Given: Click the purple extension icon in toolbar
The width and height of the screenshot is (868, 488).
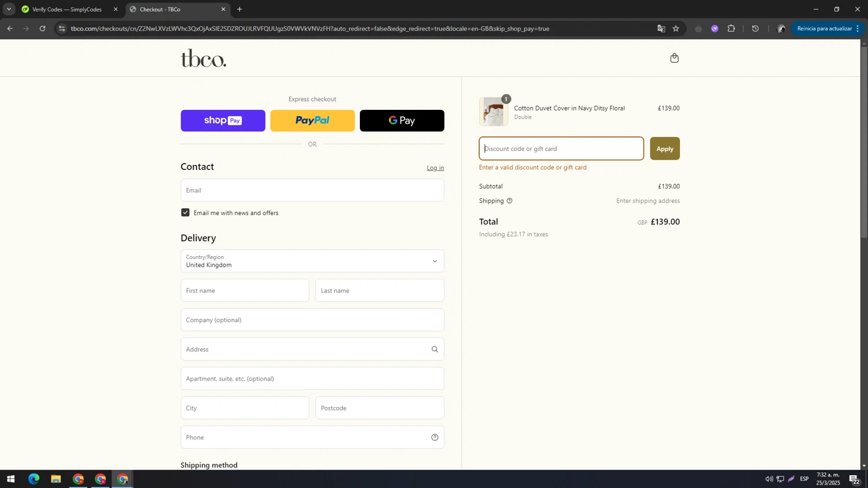Looking at the screenshot, I should [x=715, y=28].
